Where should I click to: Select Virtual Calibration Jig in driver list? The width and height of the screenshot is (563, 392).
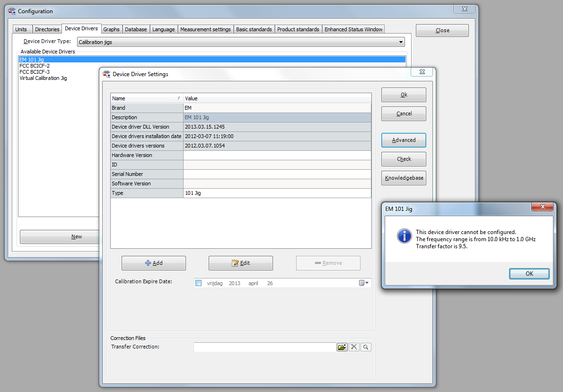(x=43, y=78)
